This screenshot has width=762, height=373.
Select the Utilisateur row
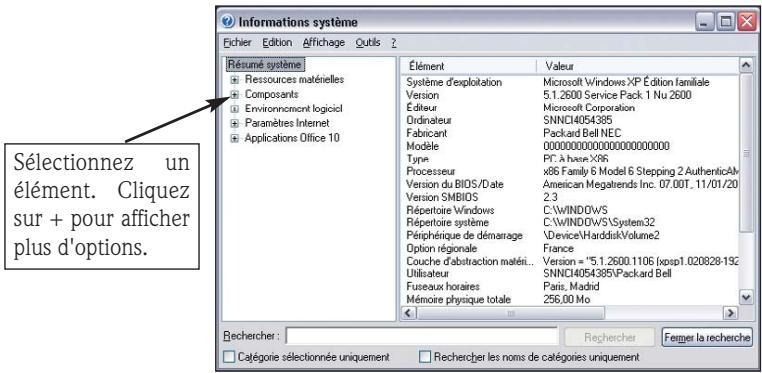click(572, 273)
